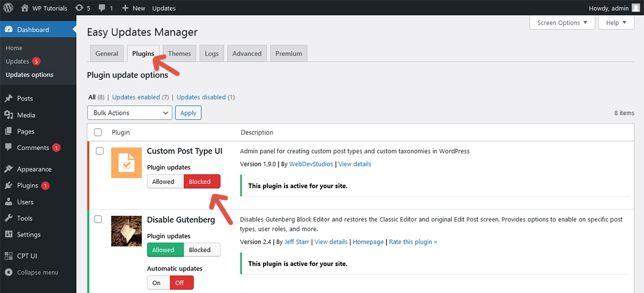Image resolution: width=644 pixels, height=293 pixels.
Task: Click the plus New content icon
Action: pyautogui.click(x=125, y=8)
